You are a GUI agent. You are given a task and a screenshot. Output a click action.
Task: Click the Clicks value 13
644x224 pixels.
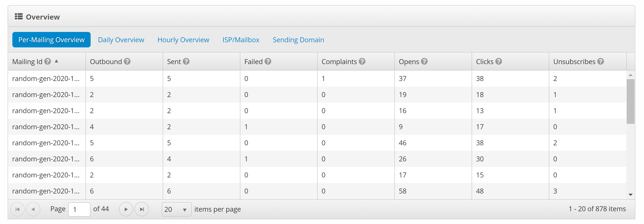point(480,111)
